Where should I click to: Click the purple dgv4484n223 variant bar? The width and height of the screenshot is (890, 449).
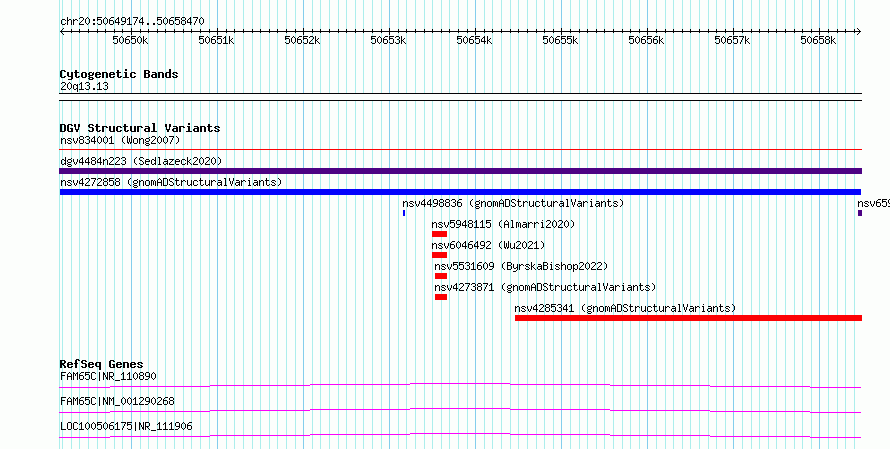coord(460,171)
